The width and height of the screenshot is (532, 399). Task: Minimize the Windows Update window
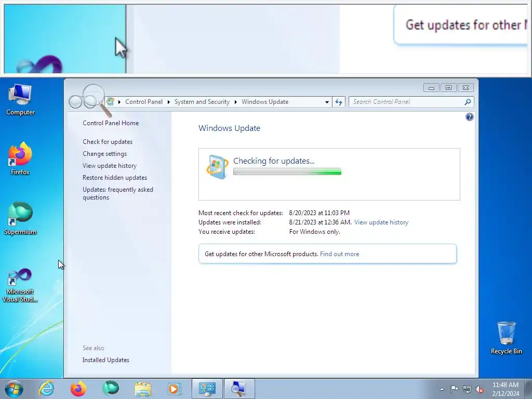click(x=431, y=88)
